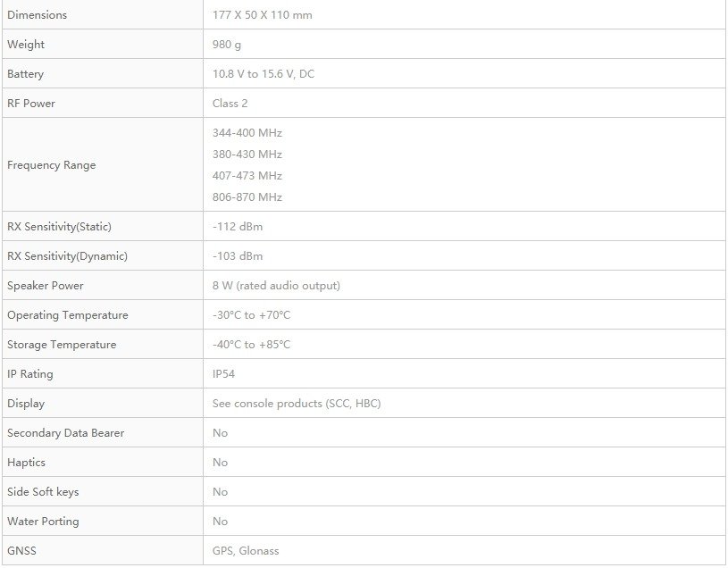Click the RX Sensitivity(Dynamic) label
The image size is (728, 568).
[x=67, y=256]
